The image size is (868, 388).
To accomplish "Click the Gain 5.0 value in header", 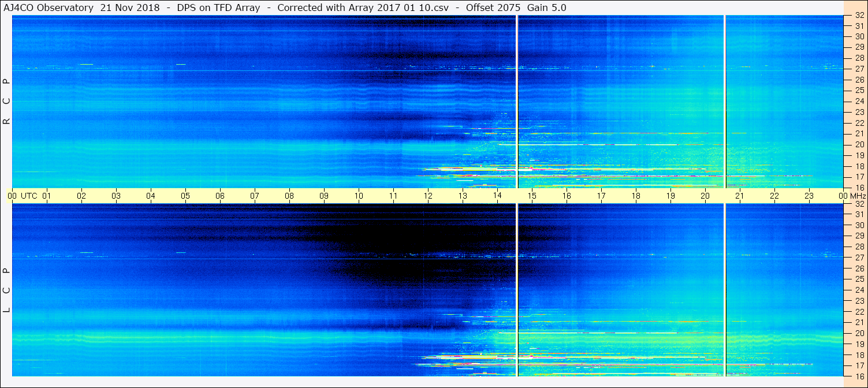I will (x=547, y=8).
